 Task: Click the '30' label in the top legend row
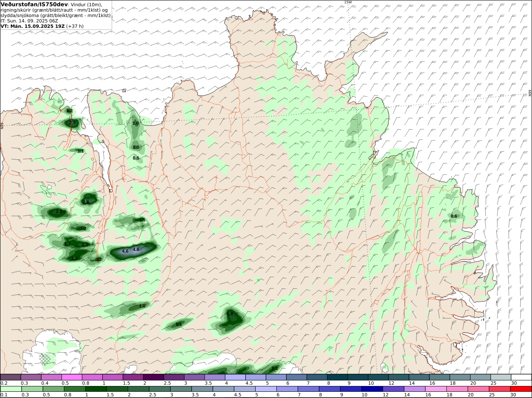point(514,383)
